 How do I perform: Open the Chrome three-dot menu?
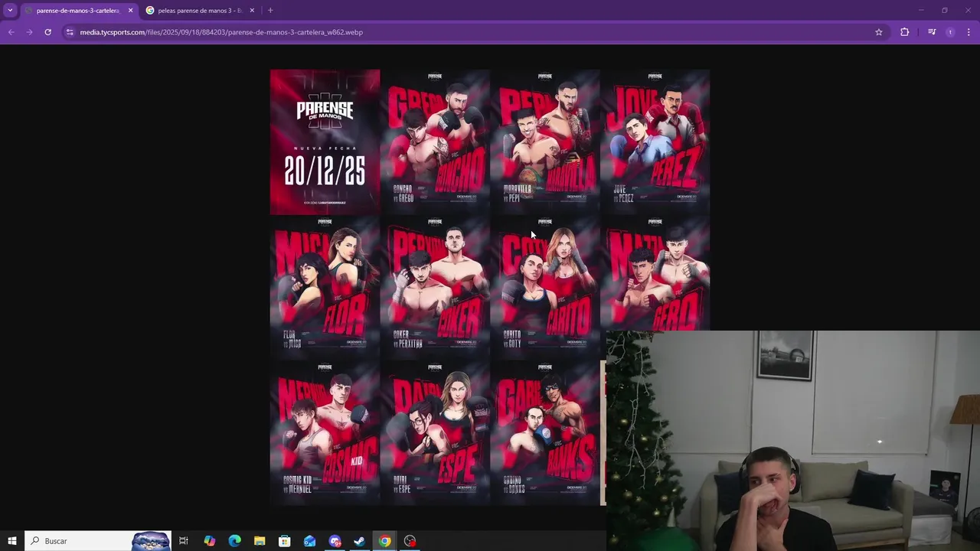[x=969, y=32]
